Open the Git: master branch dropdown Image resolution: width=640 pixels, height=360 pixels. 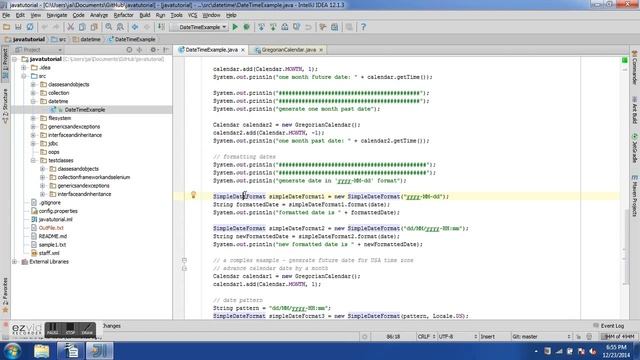[541, 337]
